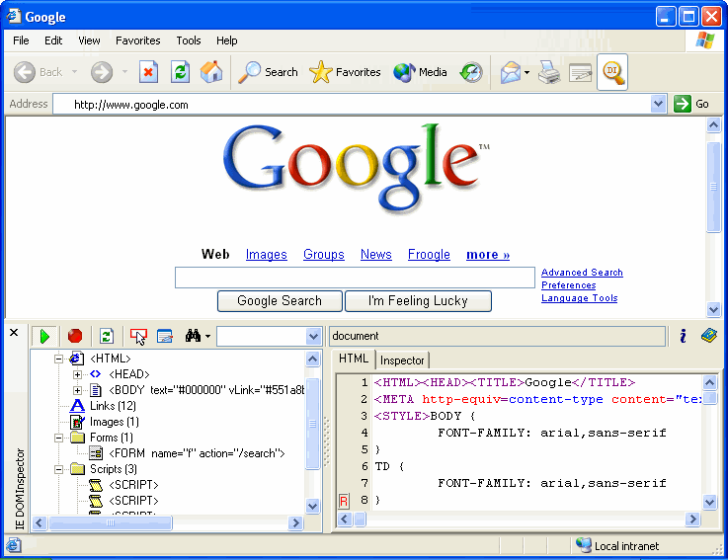Click the Mail envelope icon

click(x=511, y=72)
